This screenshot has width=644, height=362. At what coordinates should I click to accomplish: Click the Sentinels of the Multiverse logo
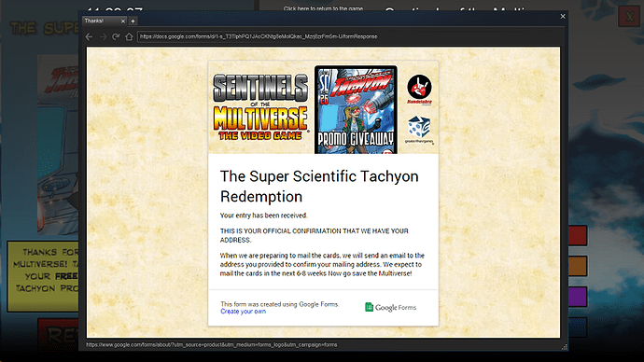260,107
